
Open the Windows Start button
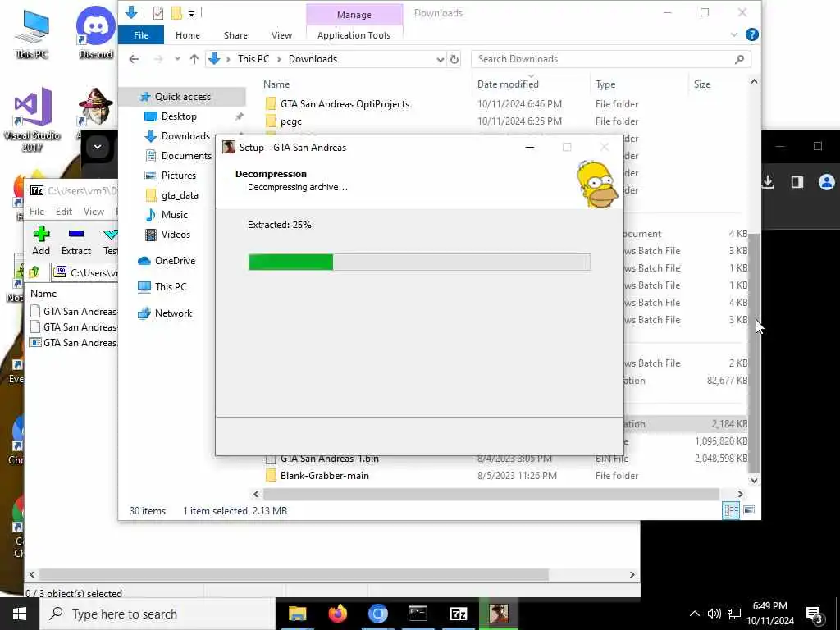coord(20,614)
